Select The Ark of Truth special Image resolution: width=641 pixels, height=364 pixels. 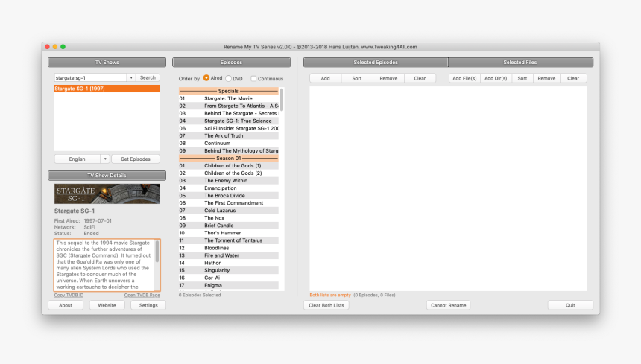[229, 136]
